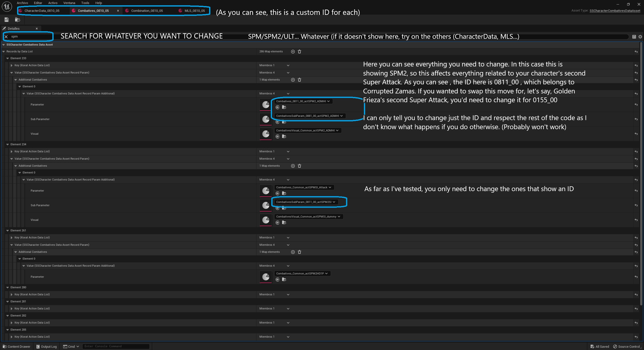
Task: Browse to asset in Content Browser toolbar icon
Action: tap(17, 20)
